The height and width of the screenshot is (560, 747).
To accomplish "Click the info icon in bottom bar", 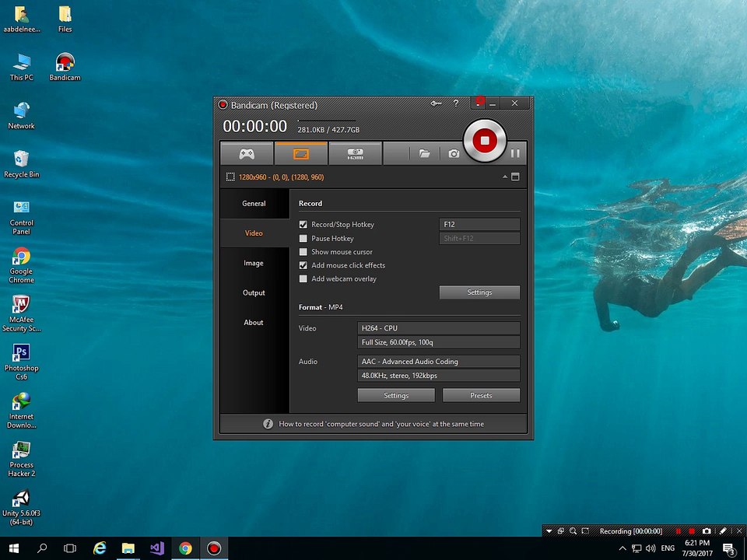I will tap(268, 424).
